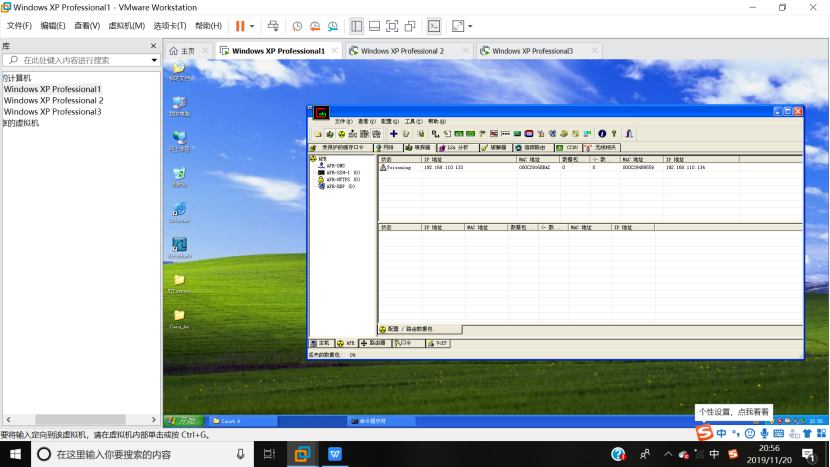Open the 文件(F) menu in VMware
The height and width of the screenshot is (467, 830).
[19, 26]
